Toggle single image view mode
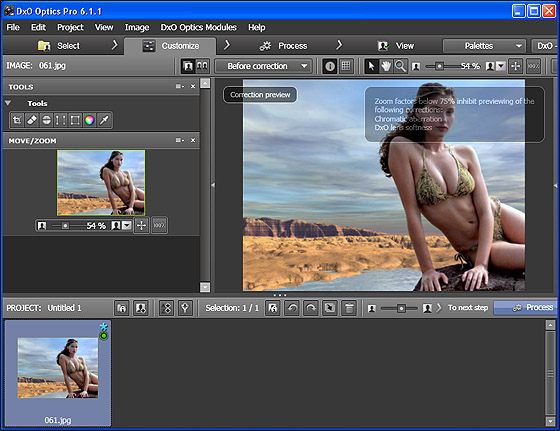 point(188,66)
